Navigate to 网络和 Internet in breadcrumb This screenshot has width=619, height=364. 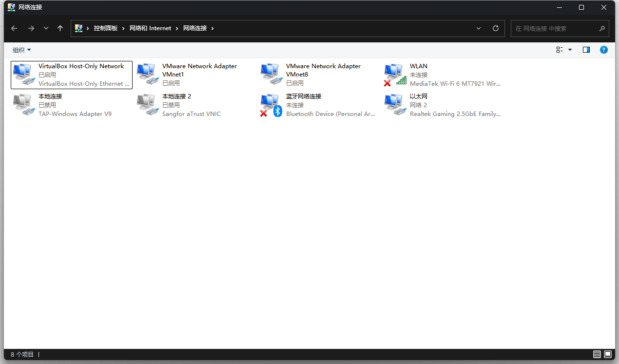point(150,28)
